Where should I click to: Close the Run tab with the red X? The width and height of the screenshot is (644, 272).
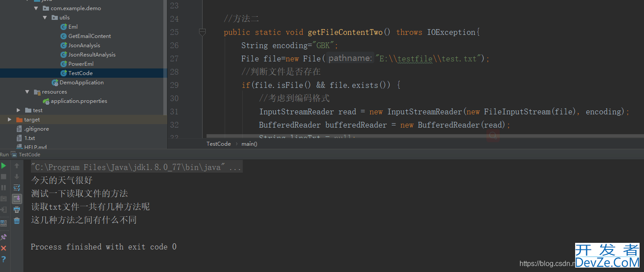tap(4, 248)
